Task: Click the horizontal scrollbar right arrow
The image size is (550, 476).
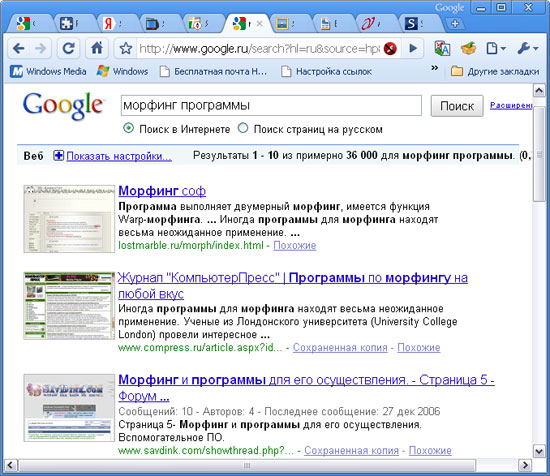Action: [525, 465]
